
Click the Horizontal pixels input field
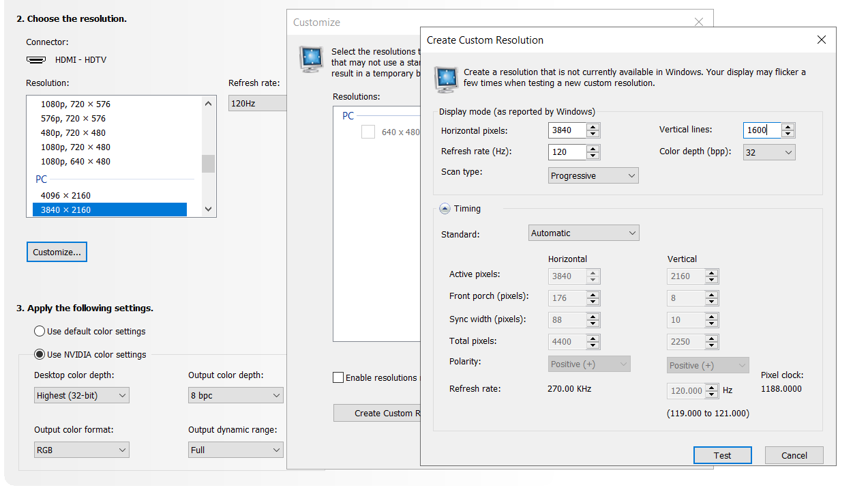pyautogui.click(x=567, y=130)
